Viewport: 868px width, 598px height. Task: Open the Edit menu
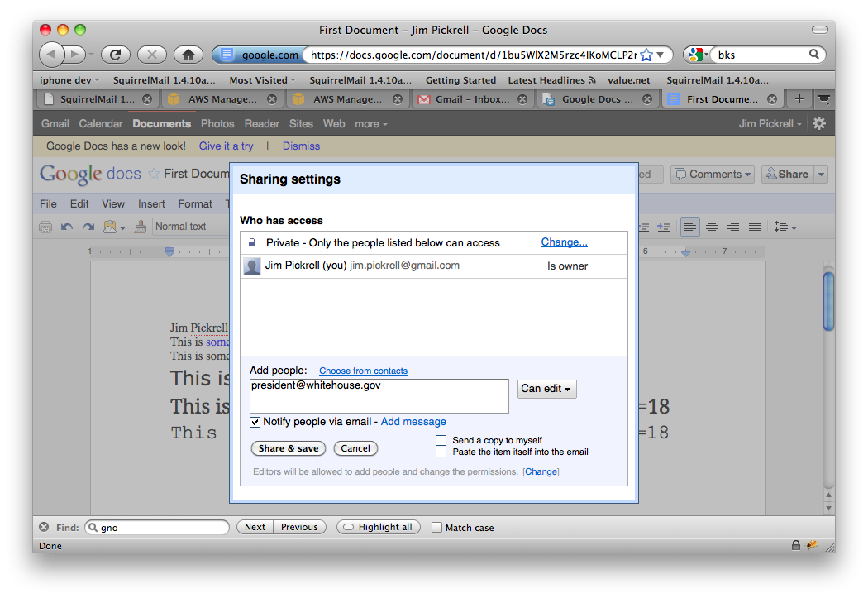79,203
